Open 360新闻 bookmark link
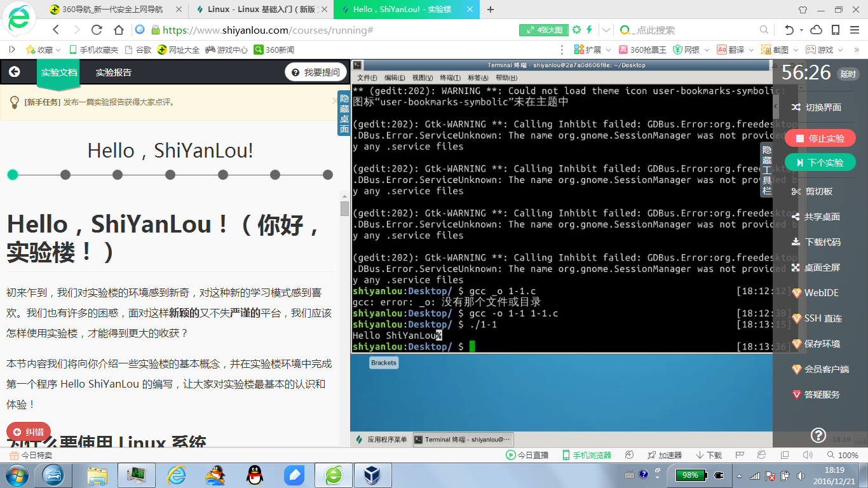 (x=274, y=50)
